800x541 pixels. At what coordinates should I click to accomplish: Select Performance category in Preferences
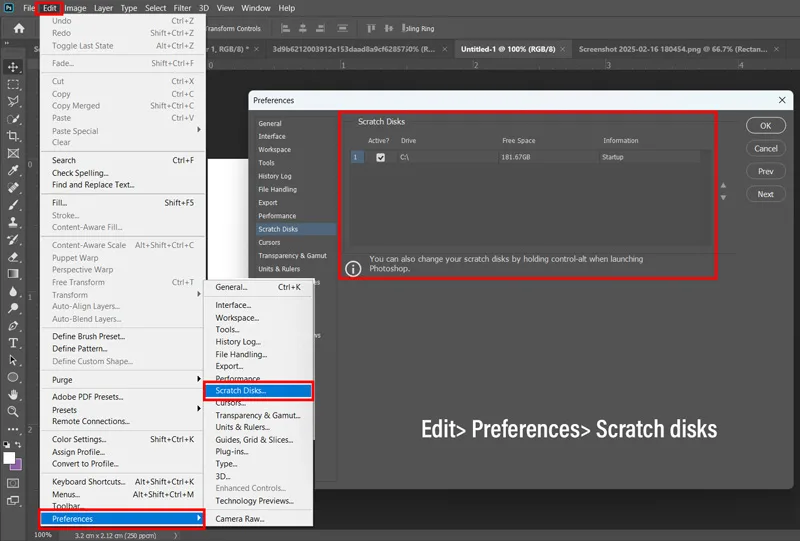pyautogui.click(x=277, y=216)
